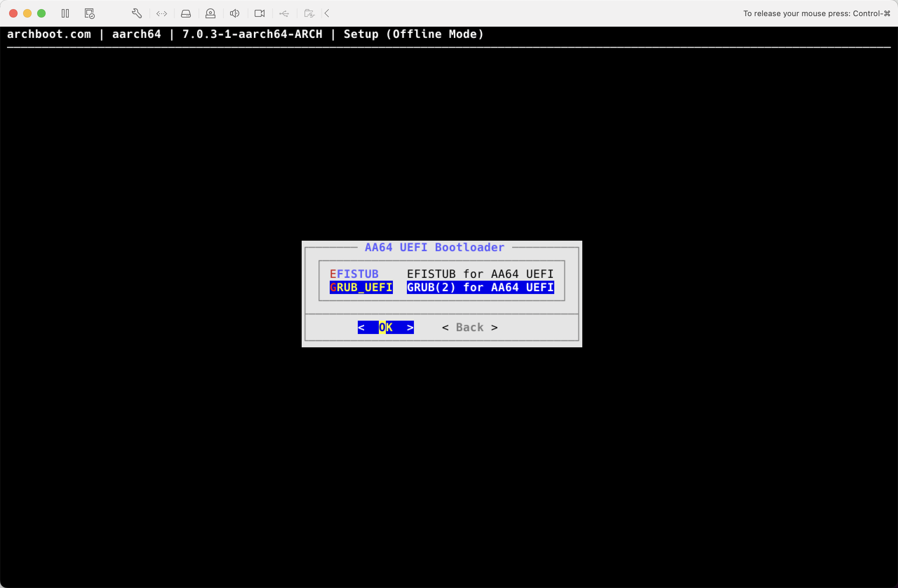898x588 pixels.
Task: Open the shared folders icon
Action: [309, 14]
